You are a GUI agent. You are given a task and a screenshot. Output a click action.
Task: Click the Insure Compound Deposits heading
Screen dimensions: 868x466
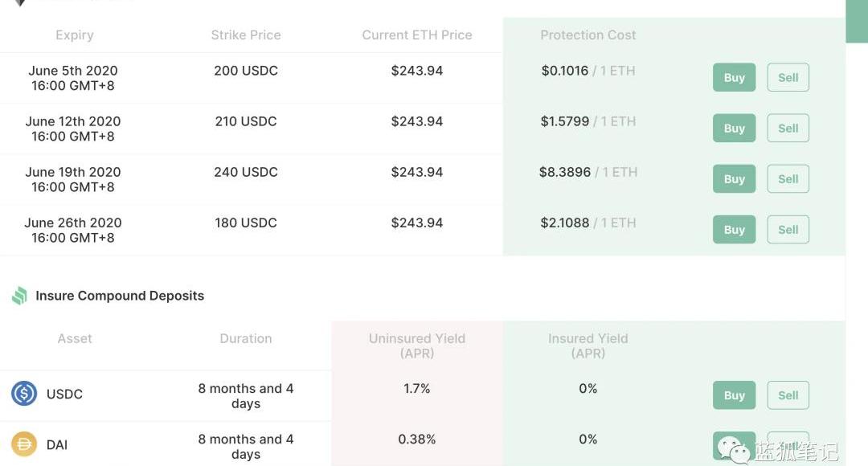click(x=120, y=296)
